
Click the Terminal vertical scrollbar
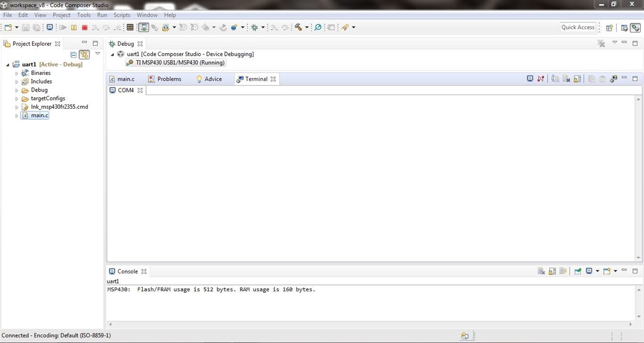point(638,178)
